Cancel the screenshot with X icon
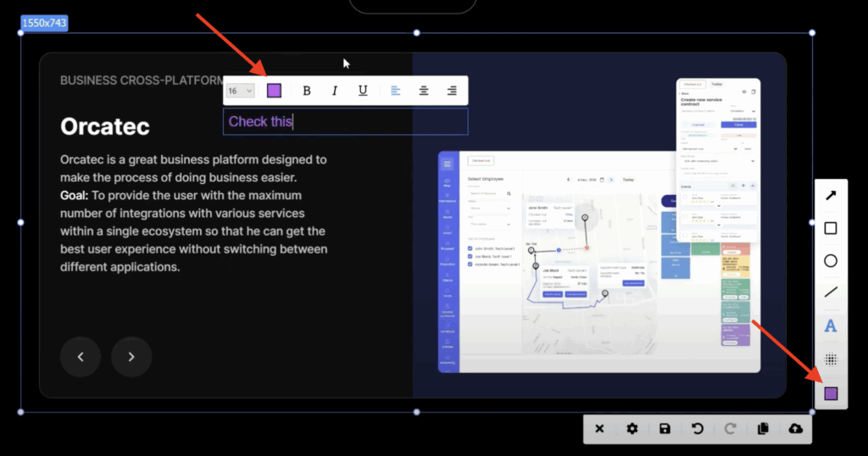Screen dimensions: 868x456 click(599, 429)
